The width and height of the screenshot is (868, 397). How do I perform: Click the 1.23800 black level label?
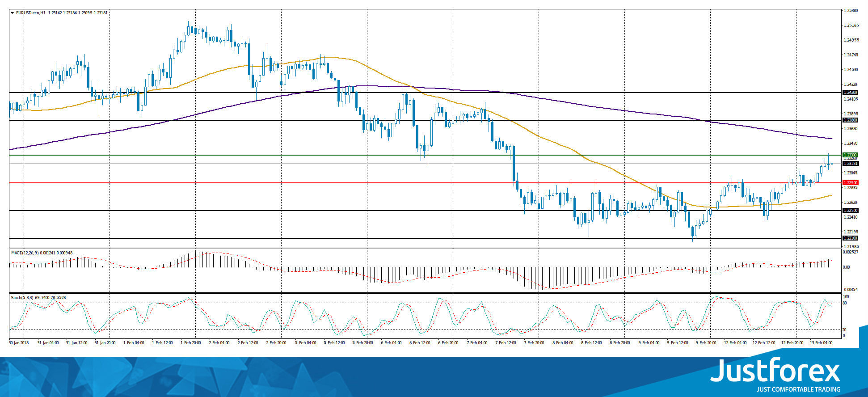850,120
